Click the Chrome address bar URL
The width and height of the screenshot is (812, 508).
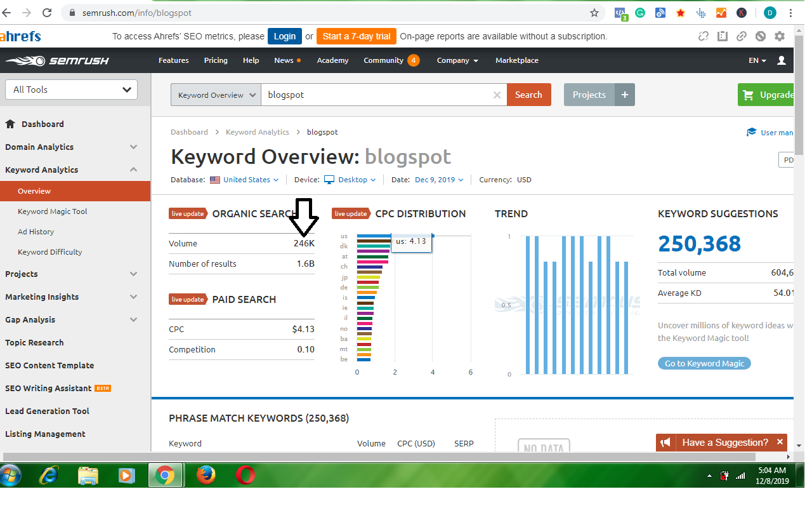tap(137, 13)
